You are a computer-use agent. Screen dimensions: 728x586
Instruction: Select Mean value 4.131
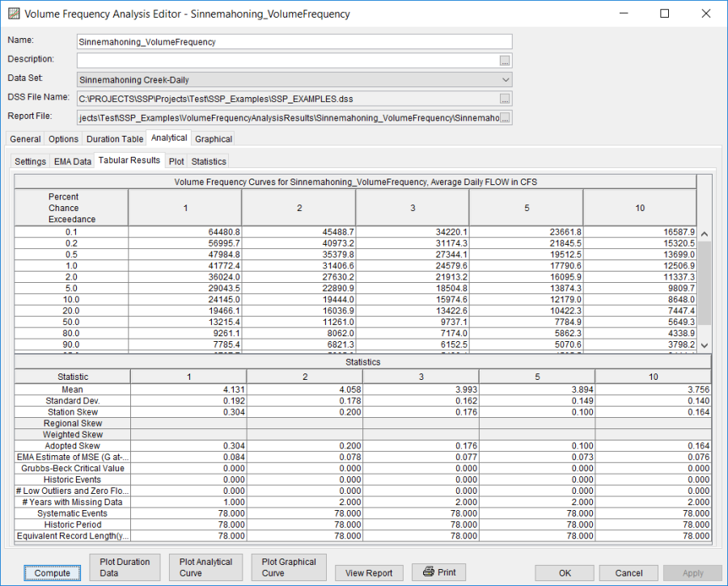(x=188, y=390)
